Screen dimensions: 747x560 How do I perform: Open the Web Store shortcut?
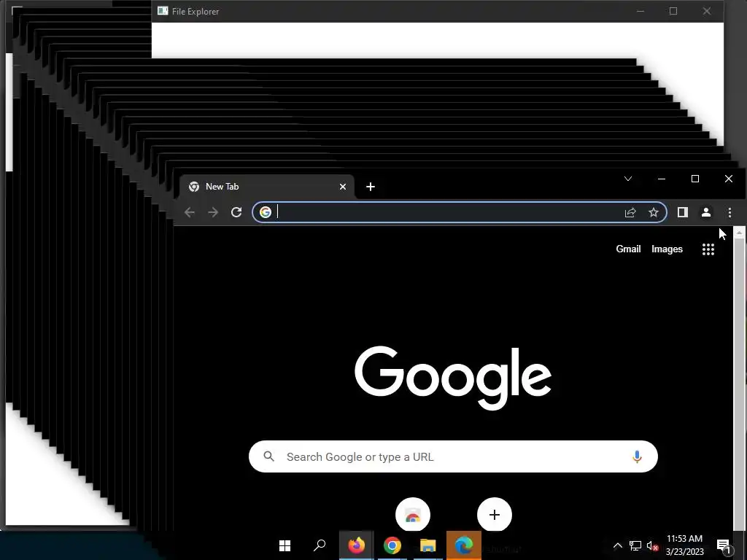413,515
